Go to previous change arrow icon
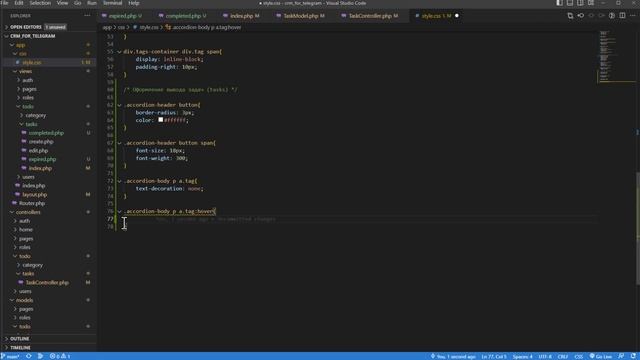This screenshot has width=640, height=360. click(591, 16)
